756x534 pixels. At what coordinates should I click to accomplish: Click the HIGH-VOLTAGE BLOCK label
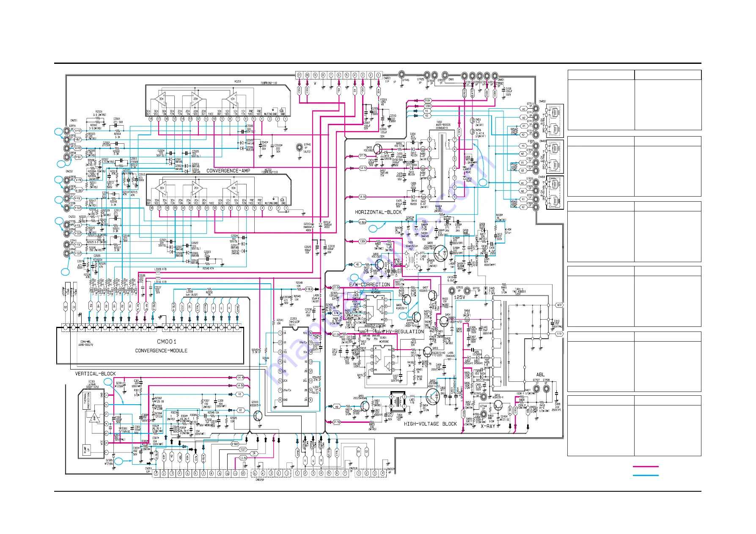point(430,424)
